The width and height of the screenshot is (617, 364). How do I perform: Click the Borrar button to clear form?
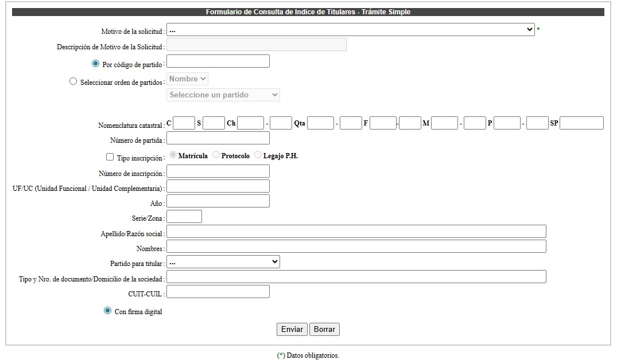click(x=324, y=330)
